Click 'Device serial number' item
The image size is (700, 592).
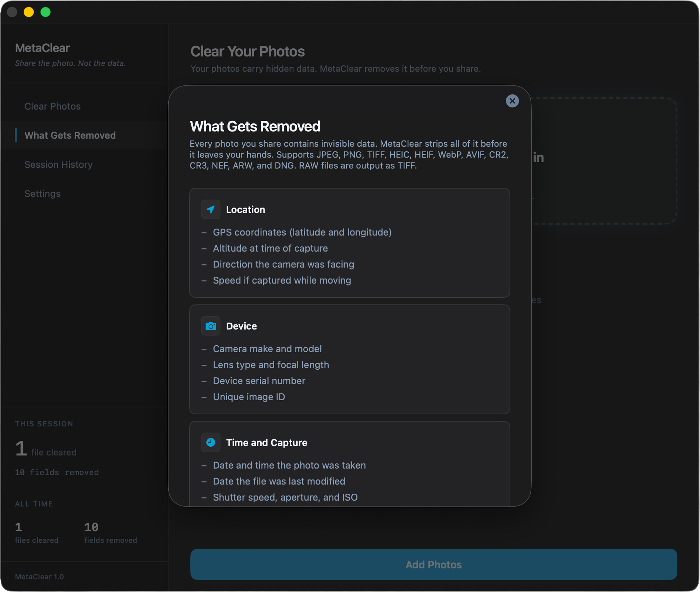click(259, 381)
